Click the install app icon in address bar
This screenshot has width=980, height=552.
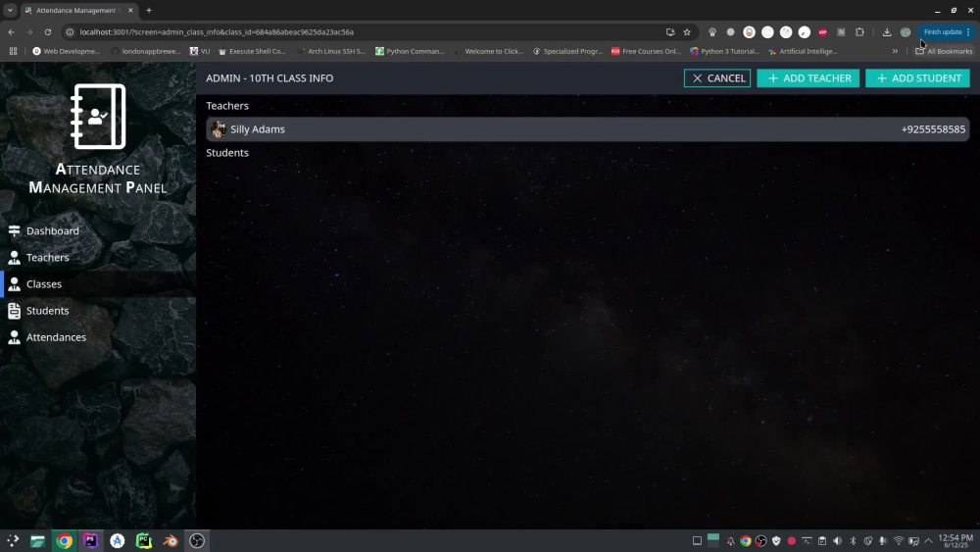pos(670,32)
